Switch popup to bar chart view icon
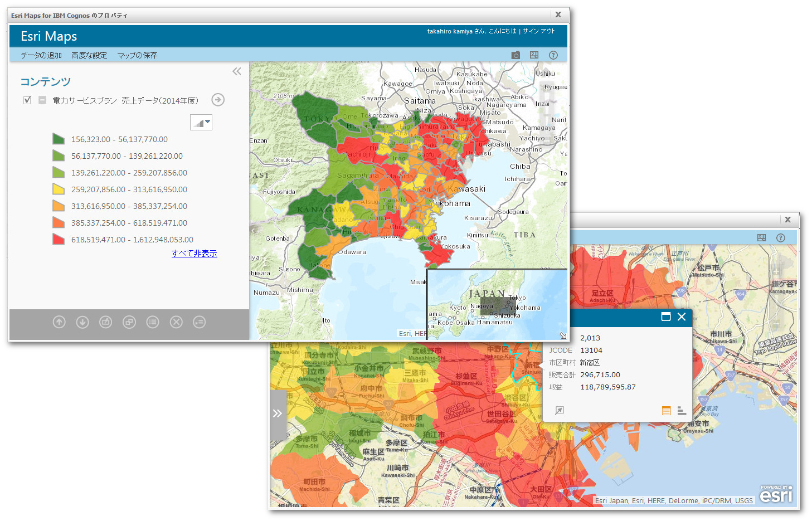The image size is (812, 521). [682, 411]
